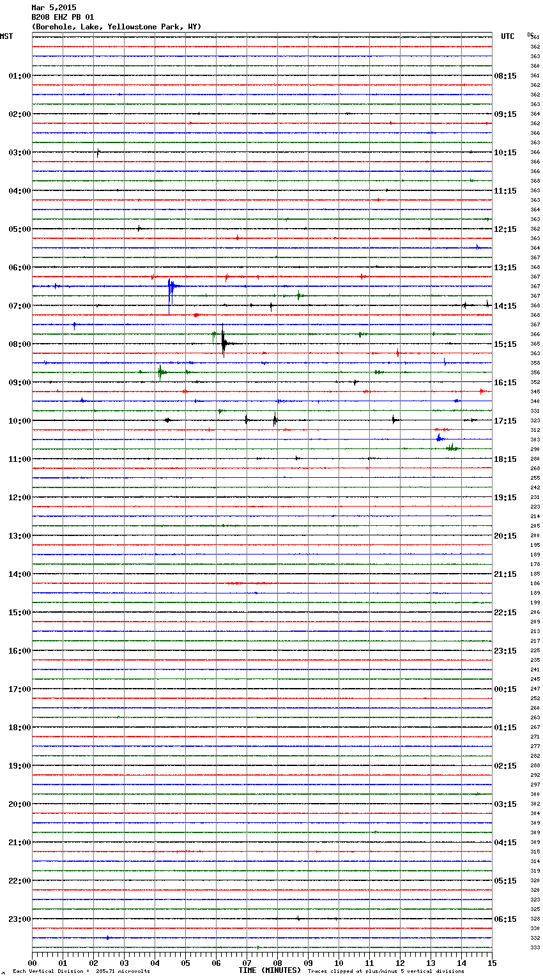Select the '05:00' MST time label
543x980 pixels.
point(20,229)
